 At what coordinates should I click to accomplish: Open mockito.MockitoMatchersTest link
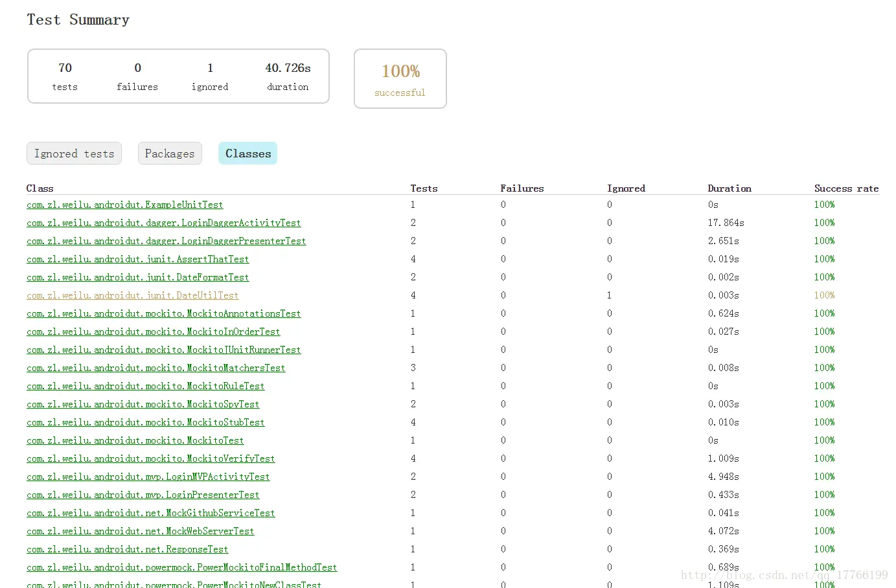156,368
